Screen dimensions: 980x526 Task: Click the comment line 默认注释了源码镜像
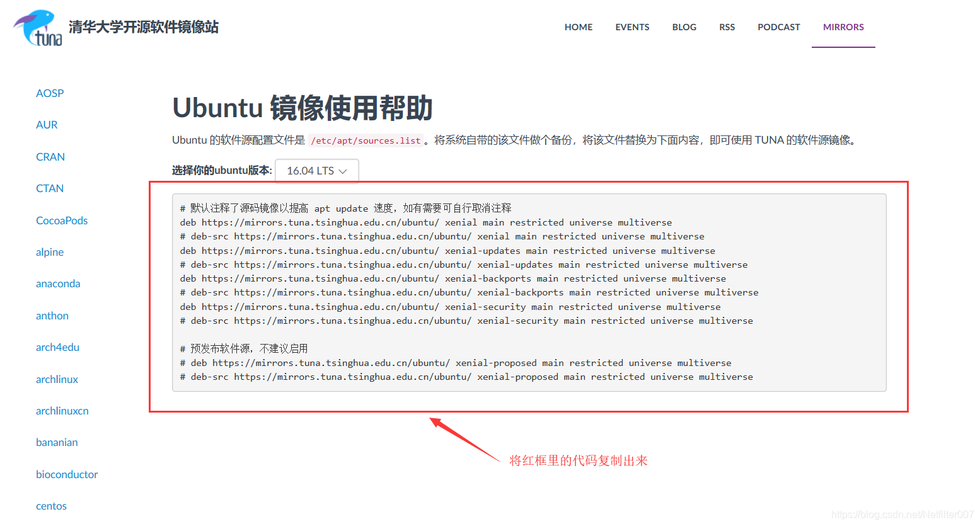point(345,209)
